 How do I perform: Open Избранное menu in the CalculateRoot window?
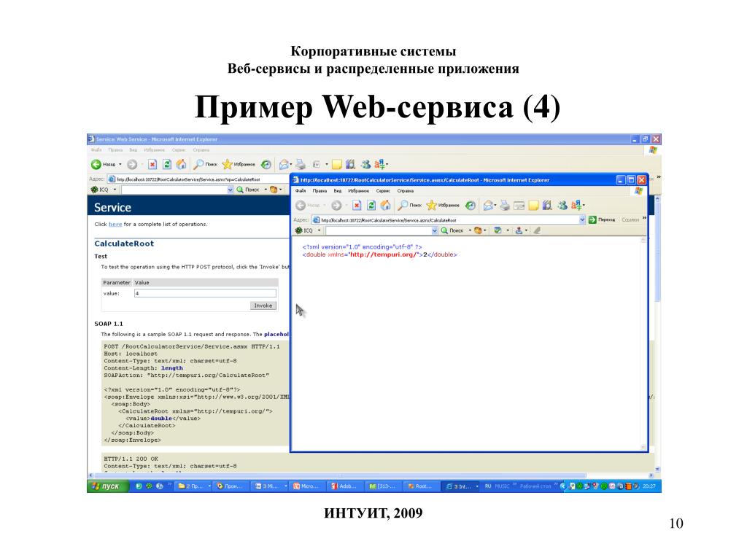pyautogui.click(x=358, y=191)
